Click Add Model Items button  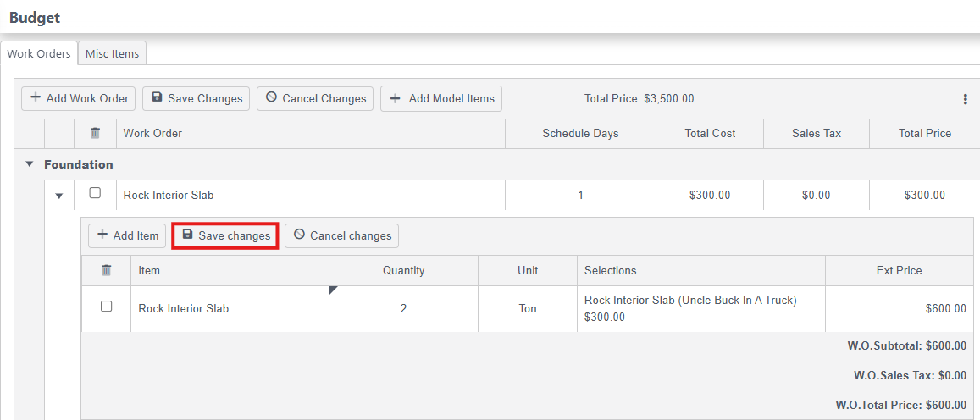tap(441, 98)
